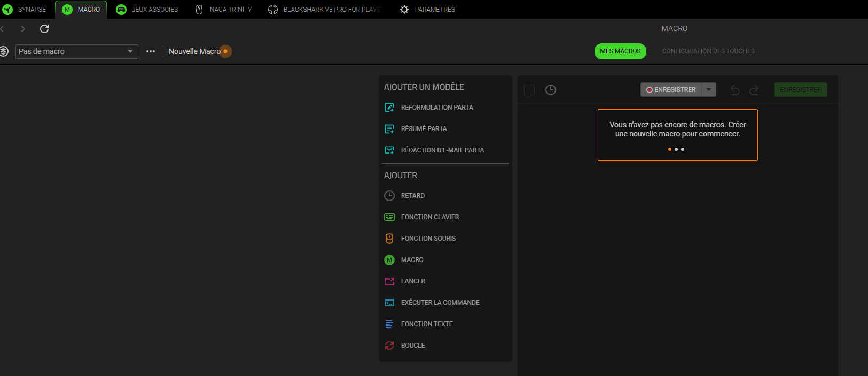Add Exécuter la commande action
The image size is (868, 376).
click(x=432, y=303)
